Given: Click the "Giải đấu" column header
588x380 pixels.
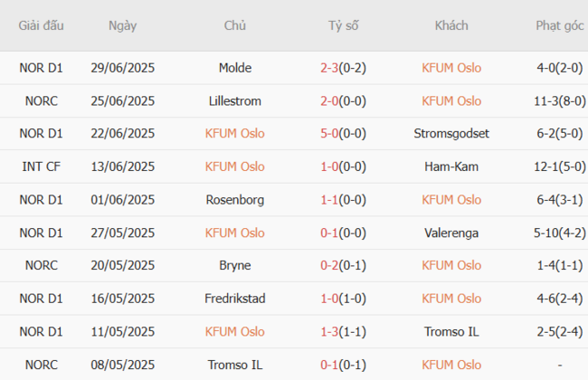Looking at the screenshot, I should tap(42, 25).
